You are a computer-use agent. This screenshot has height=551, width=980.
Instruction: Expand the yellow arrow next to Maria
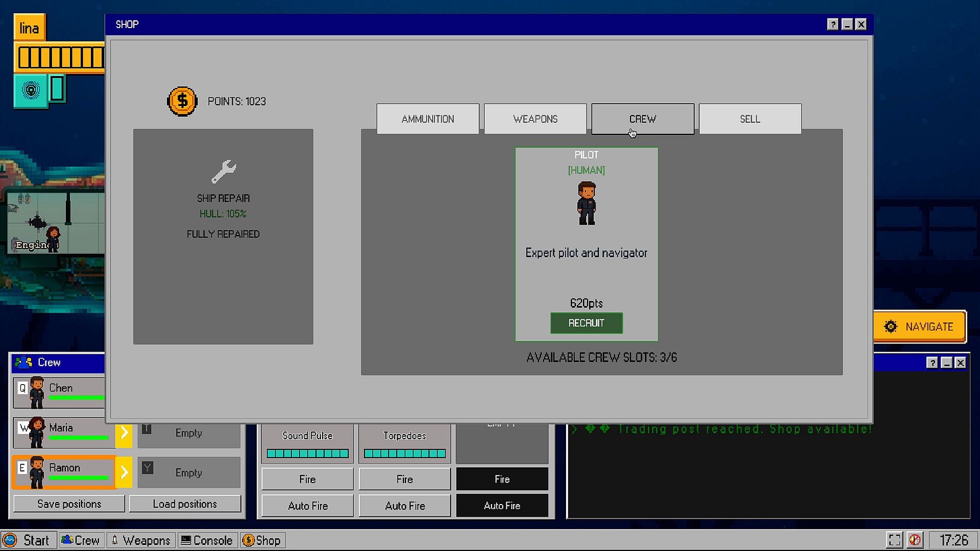pos(124,433)
